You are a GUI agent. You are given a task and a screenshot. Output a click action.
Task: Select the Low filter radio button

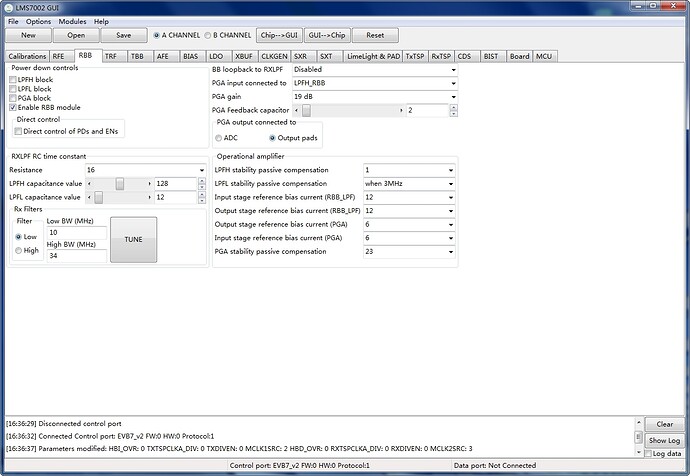(18, 237)
